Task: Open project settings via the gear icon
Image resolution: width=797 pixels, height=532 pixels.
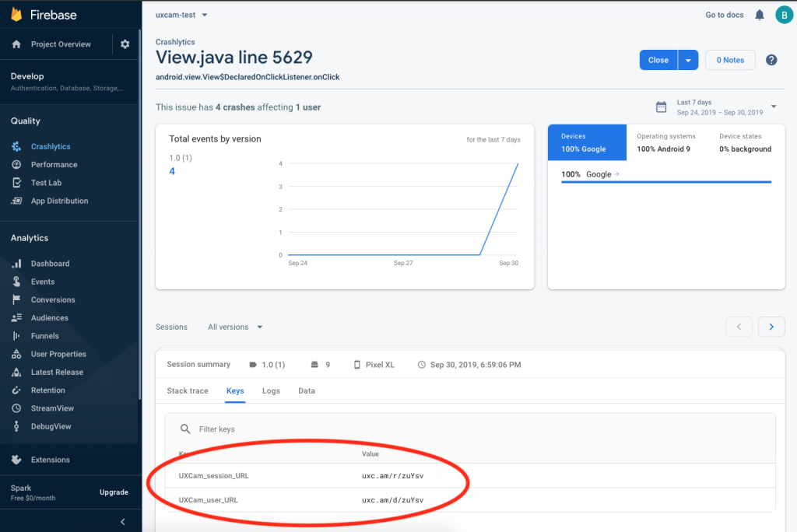Action: [x=125, y=44]
